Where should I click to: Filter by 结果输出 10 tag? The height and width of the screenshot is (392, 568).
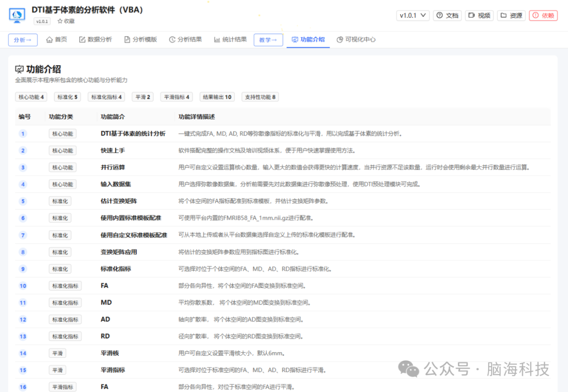[217, 97]
